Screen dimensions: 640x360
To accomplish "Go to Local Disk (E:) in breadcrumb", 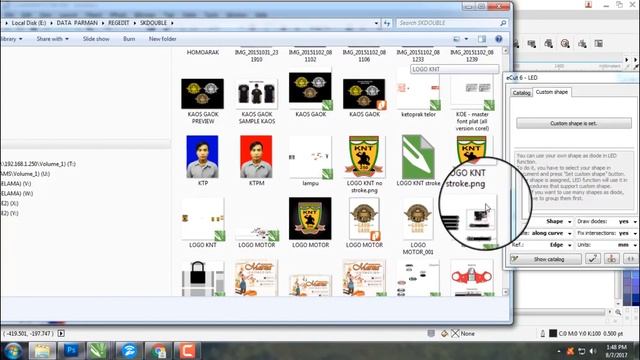I will pyautogui.click(x=29, y=23).
